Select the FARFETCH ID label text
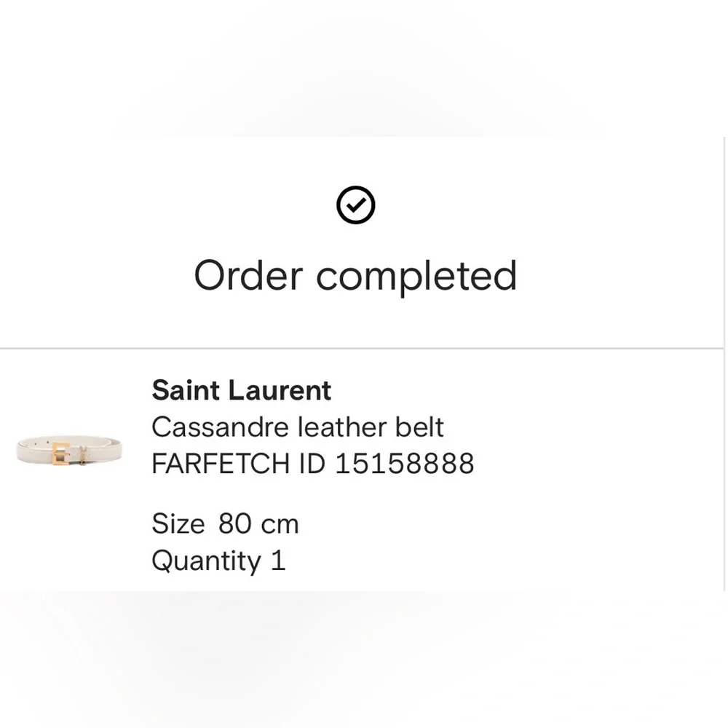728x728 pixels. 238,464
